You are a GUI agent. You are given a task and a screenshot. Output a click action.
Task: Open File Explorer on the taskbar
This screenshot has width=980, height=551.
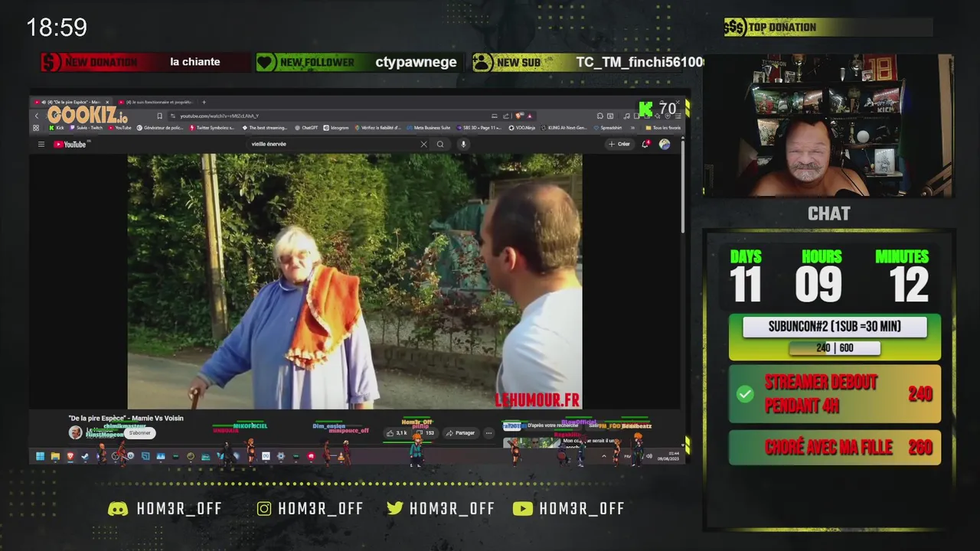coord(55,456)
